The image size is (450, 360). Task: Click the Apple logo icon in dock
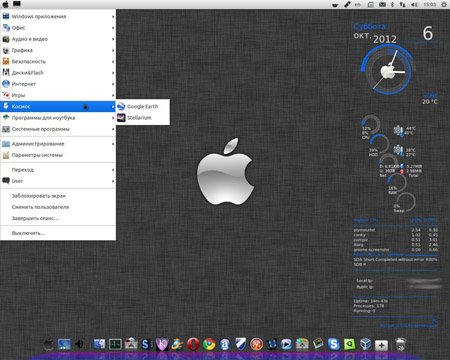click(49, 344)
